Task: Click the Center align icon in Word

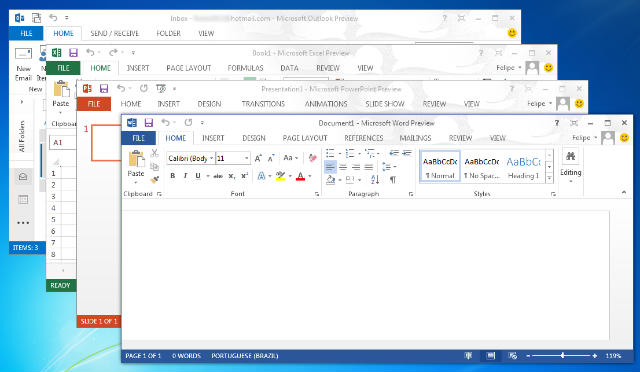Action: (343, 167)
